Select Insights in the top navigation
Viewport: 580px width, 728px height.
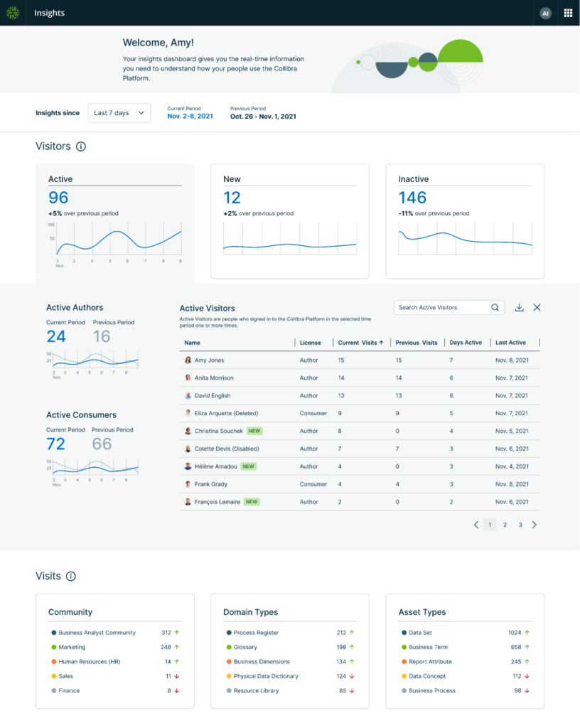point(49,12)
